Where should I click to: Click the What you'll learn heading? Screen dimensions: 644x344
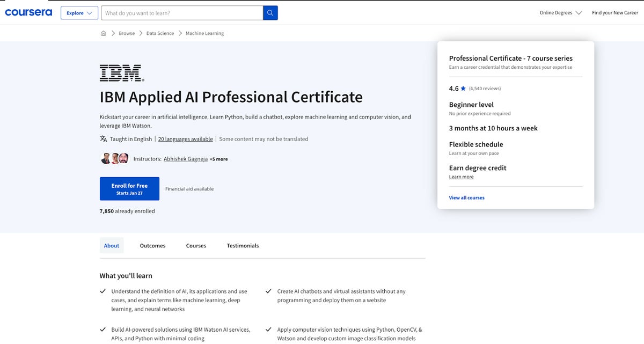[126, 276]
